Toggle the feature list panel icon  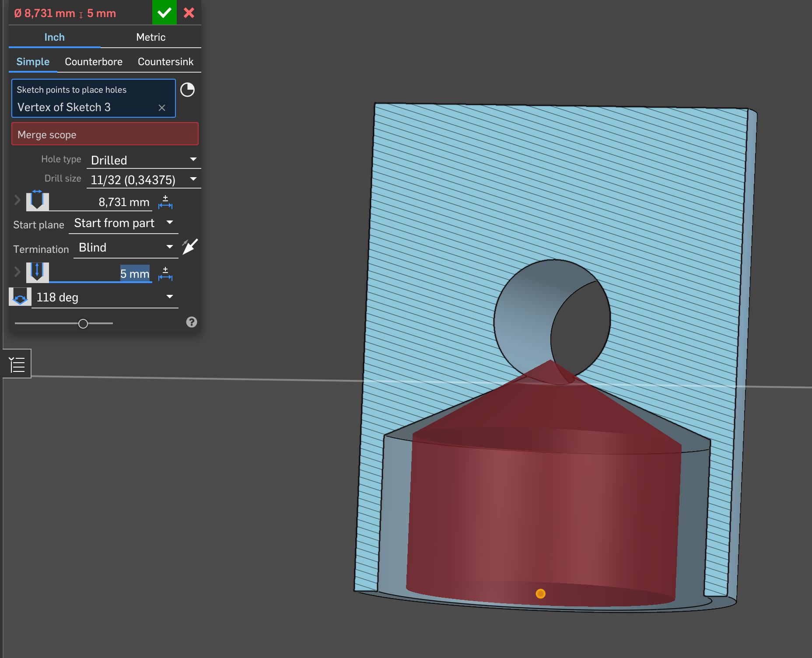click(x=17, y=364)
